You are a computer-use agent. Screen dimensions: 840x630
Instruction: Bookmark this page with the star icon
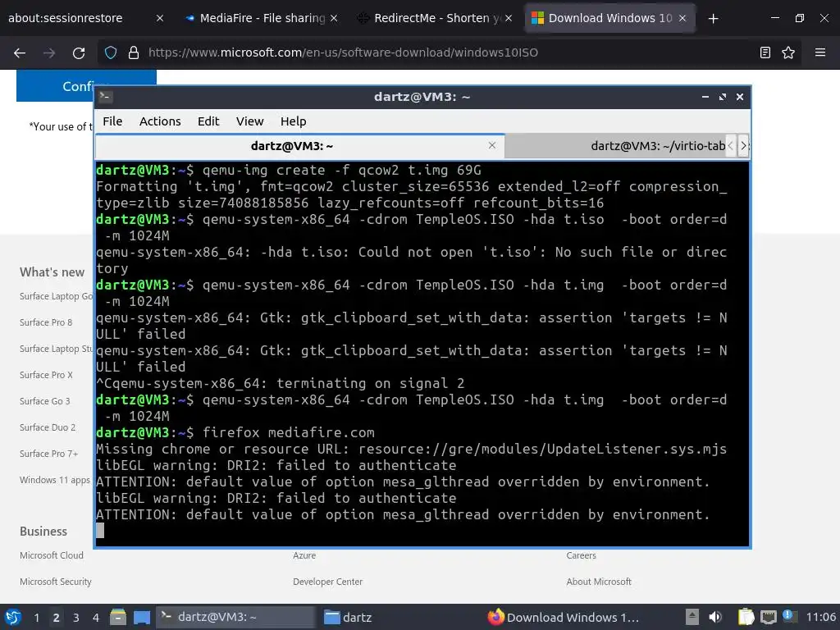(788, 52)
